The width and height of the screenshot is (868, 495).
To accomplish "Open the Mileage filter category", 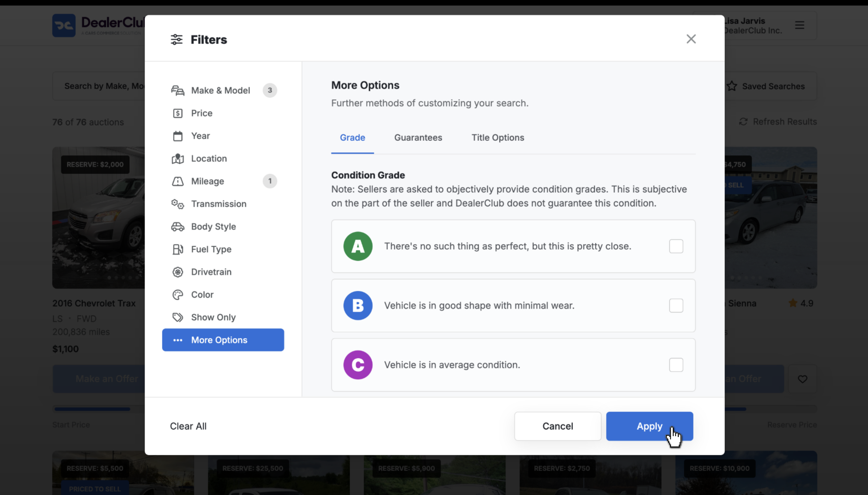I will 223,181.
